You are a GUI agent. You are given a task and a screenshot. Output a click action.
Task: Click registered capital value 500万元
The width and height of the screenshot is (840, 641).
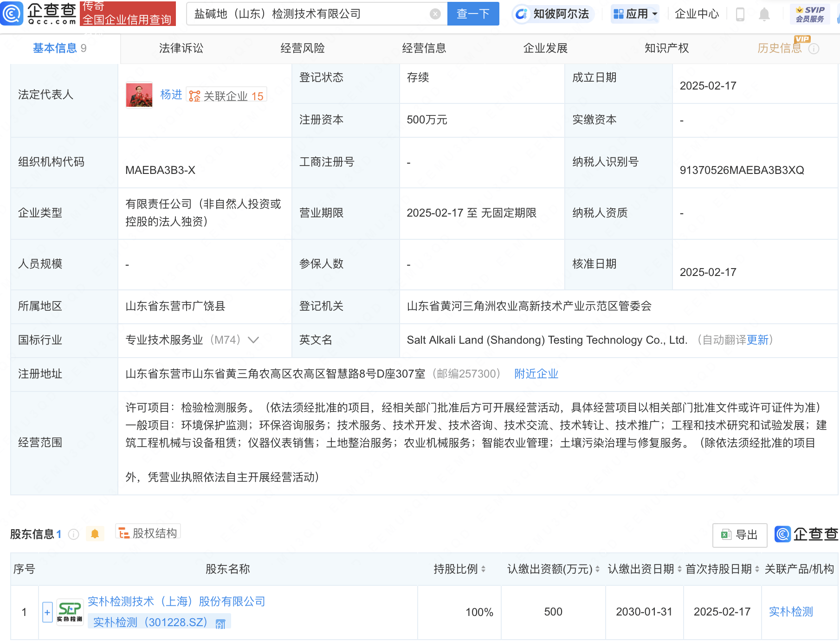pyautogui.click(x=427, y=120)
